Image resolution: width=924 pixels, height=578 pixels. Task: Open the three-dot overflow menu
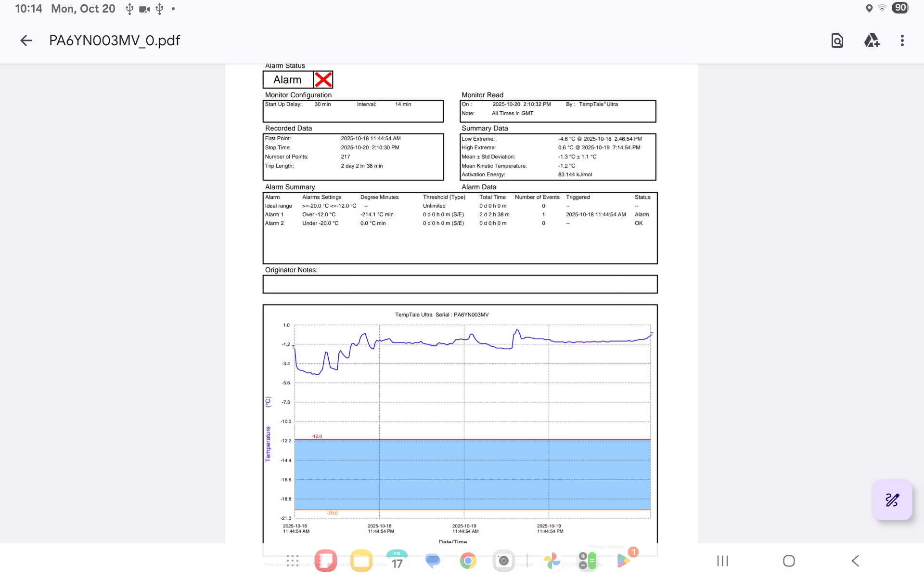902,40
